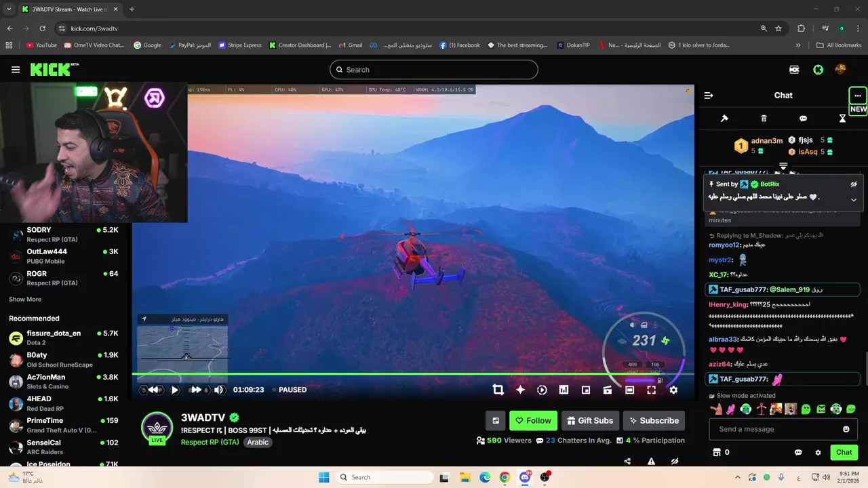Open a new browser tab

(132, 9)
